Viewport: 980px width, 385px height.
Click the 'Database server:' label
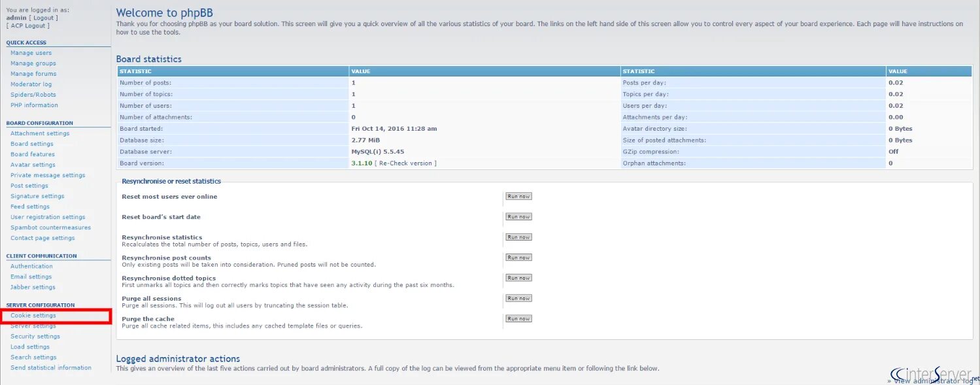pyautogui.click(x=146, y=152)
